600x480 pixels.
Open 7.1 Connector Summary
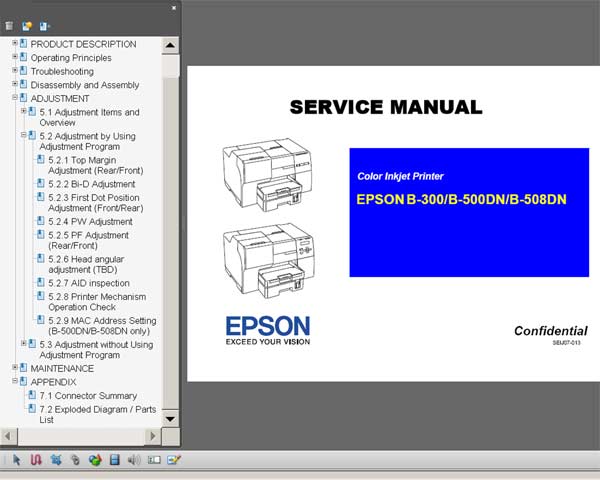coord(88,396)
